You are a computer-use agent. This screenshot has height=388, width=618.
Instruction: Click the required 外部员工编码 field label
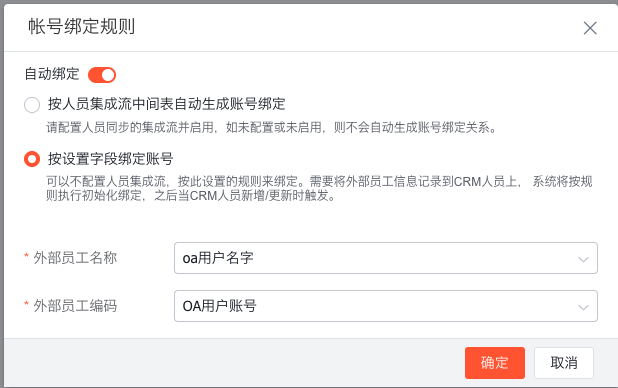click(75, 306)
